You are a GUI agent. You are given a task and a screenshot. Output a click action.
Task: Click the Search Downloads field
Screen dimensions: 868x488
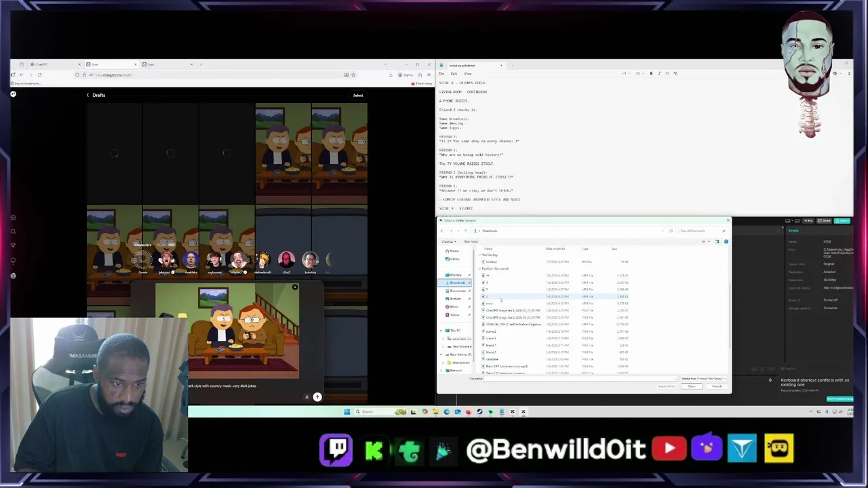pyautogui.click(x=703, y=230)
